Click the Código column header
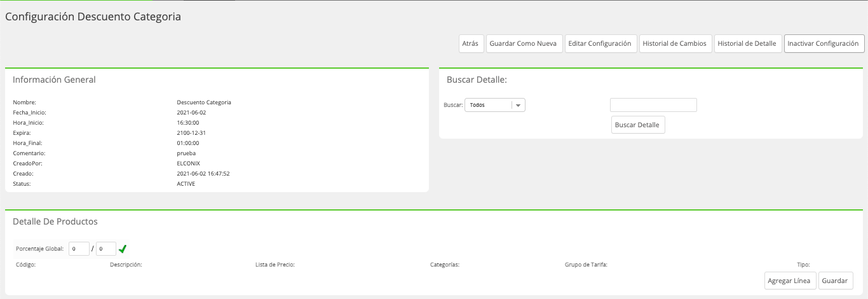The height and width of the screenshot is (299, 868). point(24,264)
